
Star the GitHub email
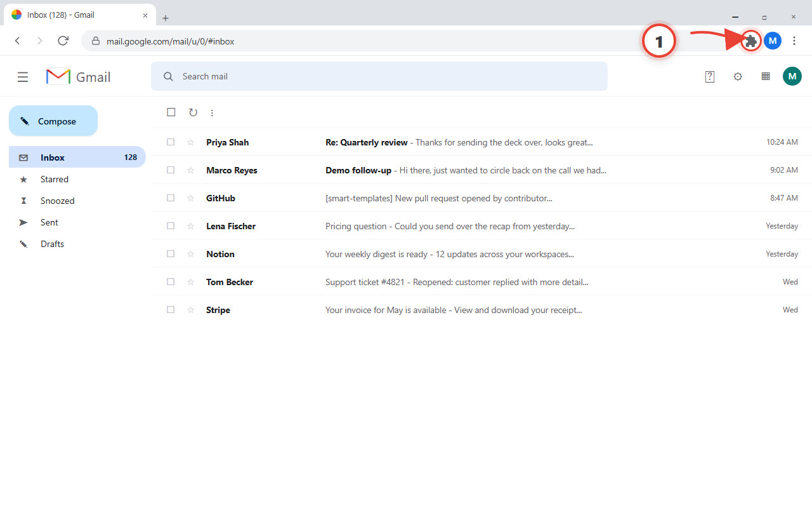pos(190,198)
